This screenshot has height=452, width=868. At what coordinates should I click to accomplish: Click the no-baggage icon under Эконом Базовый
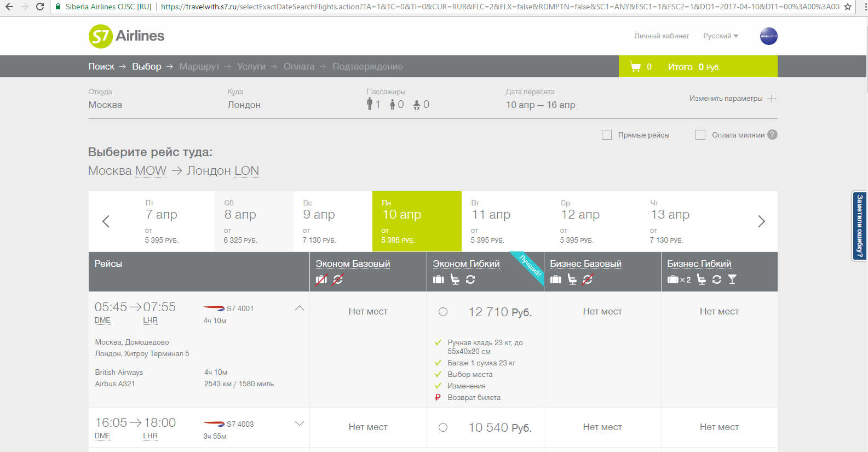[x=321, y=279]
